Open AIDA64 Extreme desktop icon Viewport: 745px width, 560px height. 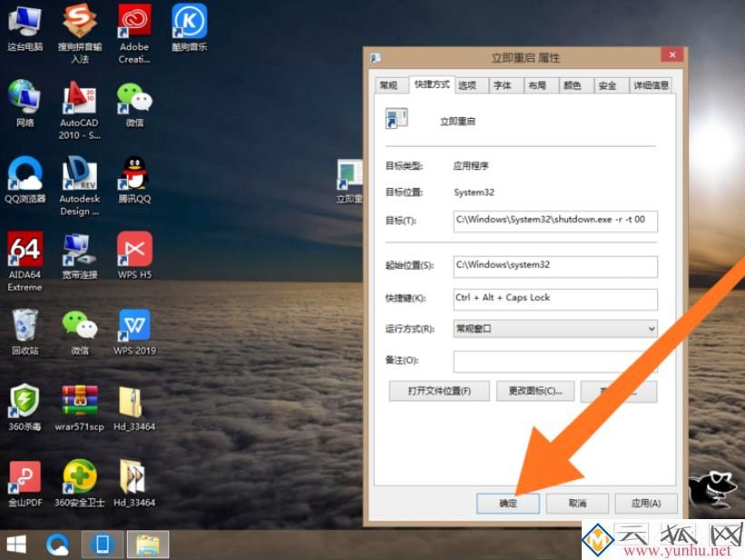coord(25,250)
